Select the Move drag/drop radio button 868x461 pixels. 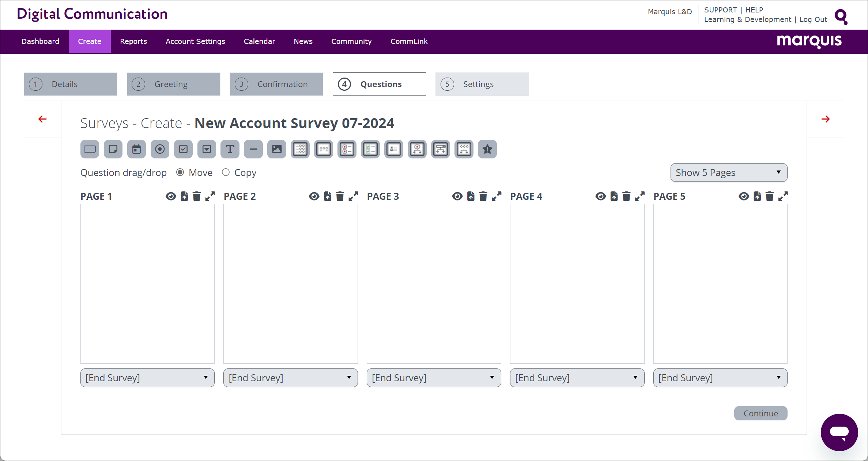click(180, 172)
